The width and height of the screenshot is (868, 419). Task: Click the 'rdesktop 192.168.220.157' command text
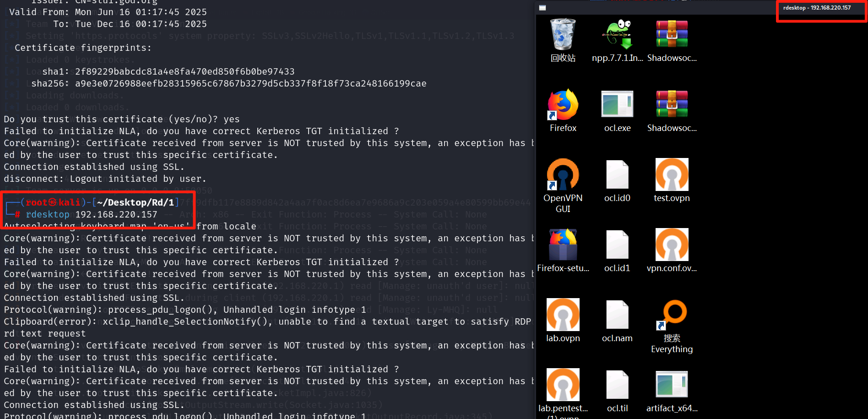coord(92,214)
